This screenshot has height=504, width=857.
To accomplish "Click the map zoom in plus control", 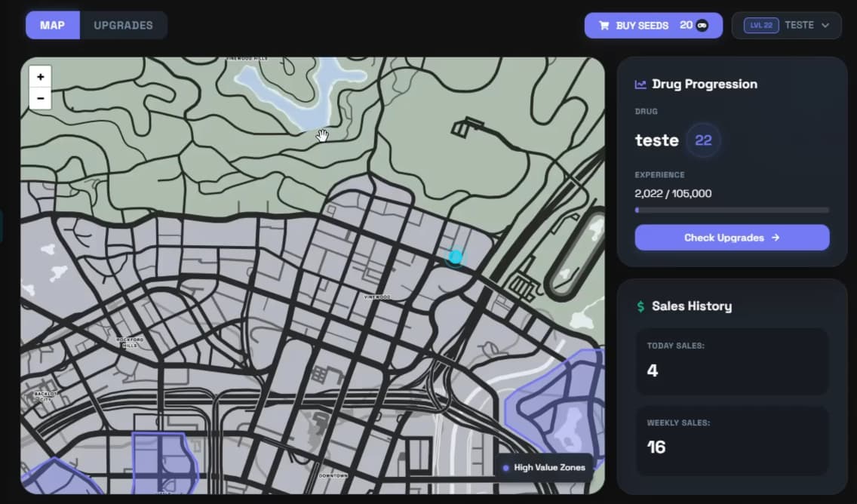I will [x=40, y=76].
